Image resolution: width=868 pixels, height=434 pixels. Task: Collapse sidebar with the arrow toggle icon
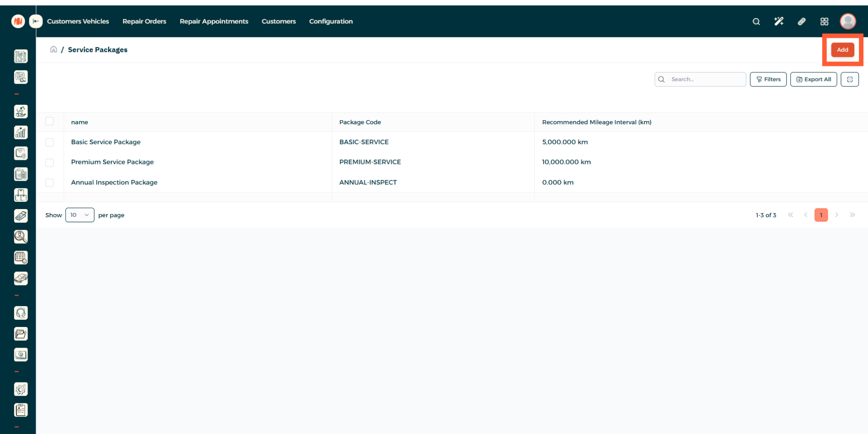click(36, 21)
